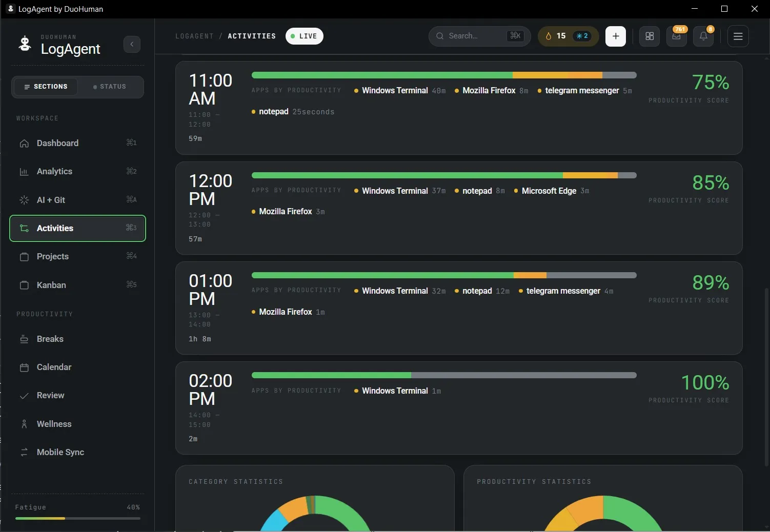Focus the Search input field
This screenshot has width=770, height=532.
[479, 36]
